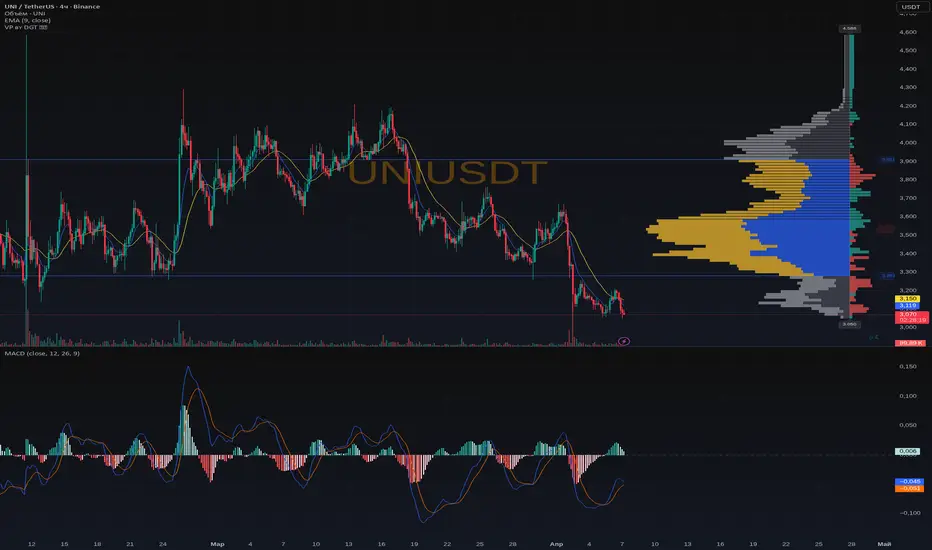Click the Май month label on time axis
This screenshot has height=550, width=932.
coord(884,544)
